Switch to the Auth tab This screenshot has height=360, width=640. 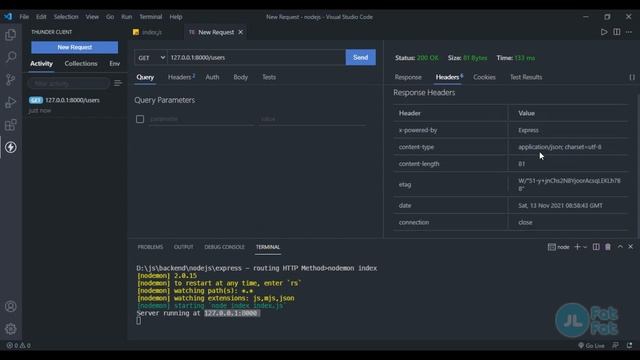(212, 77)
